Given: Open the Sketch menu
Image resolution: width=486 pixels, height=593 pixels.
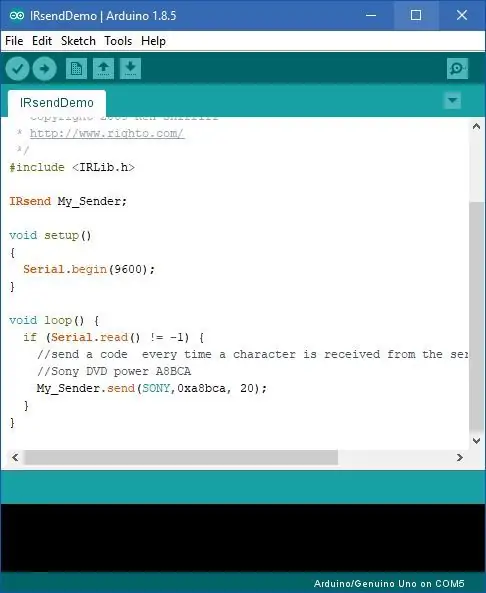Looking at the screenshot, I should 78,41.
